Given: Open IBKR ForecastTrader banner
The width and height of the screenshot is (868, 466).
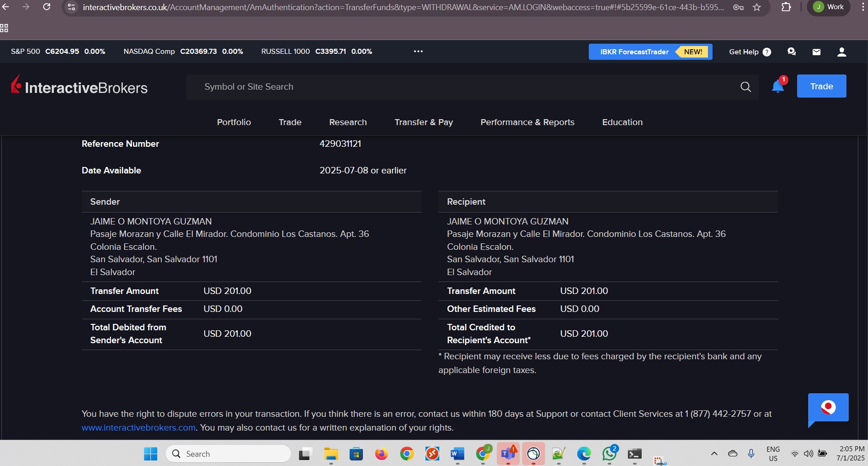Looking at the screenshot, I should pos(650,52).
